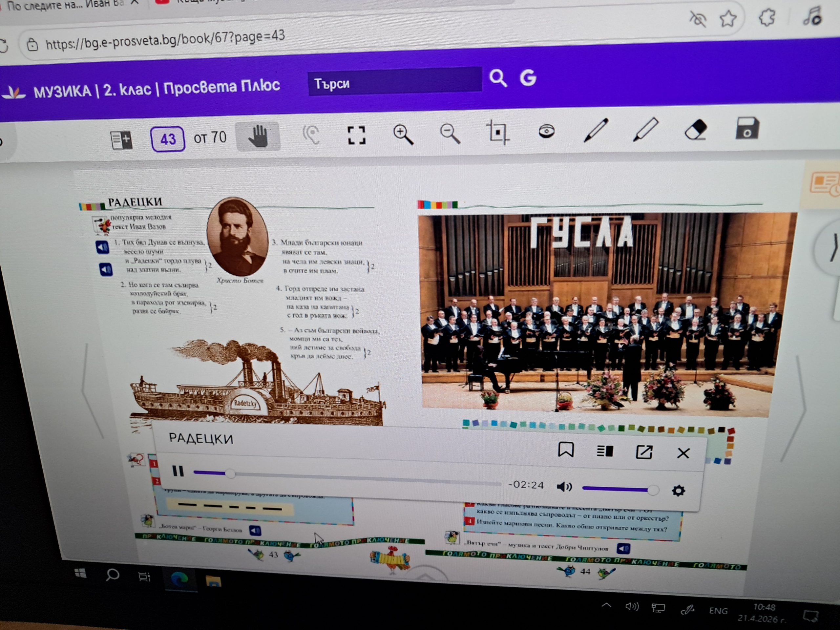Select the hand pan tool

click(258, 136)
